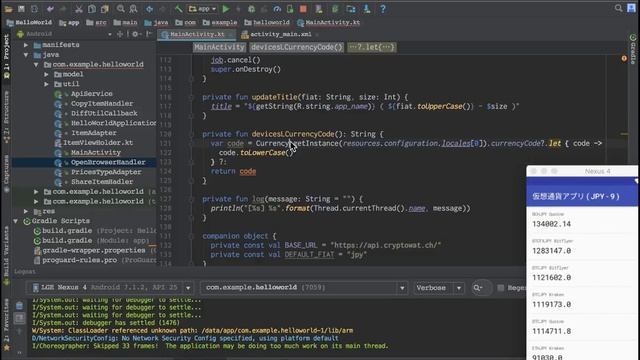Open the com.example.helloworld process dropdown

[304, 288]
